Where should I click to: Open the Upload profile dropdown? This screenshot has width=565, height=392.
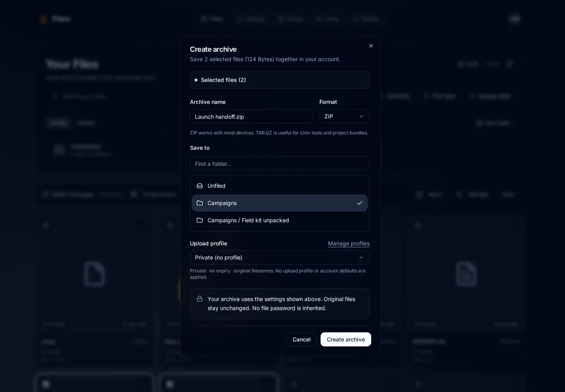(x=280, y=258)
